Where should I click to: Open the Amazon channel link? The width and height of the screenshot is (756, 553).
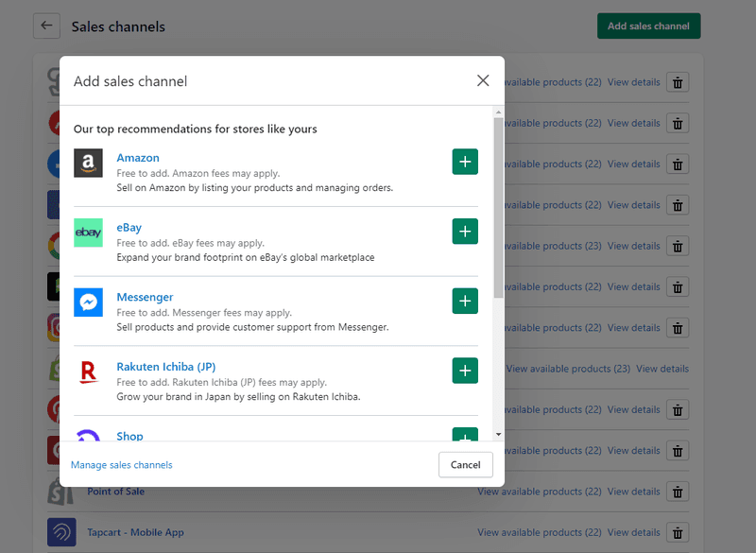point(138,158)
